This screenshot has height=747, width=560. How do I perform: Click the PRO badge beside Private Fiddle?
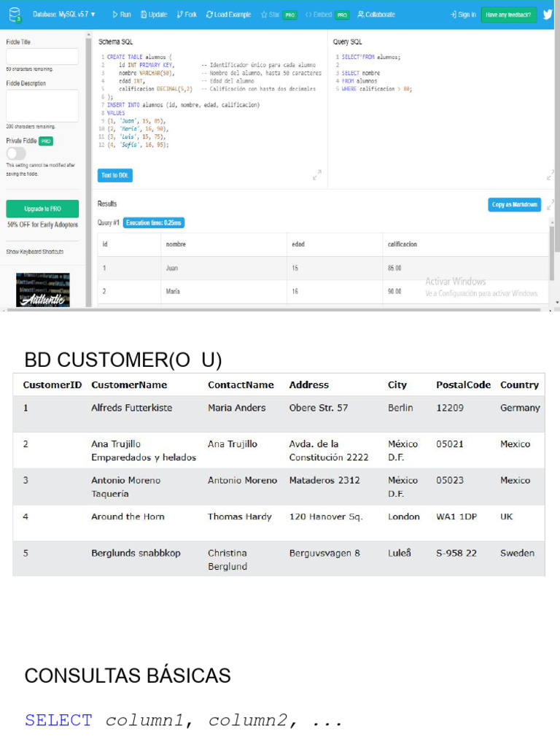tap(46, 141)
